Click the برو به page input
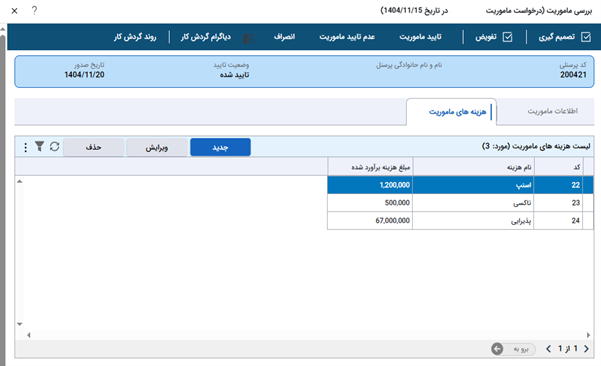This screenshot has height=366, width=601. click(x=520, y=349)
